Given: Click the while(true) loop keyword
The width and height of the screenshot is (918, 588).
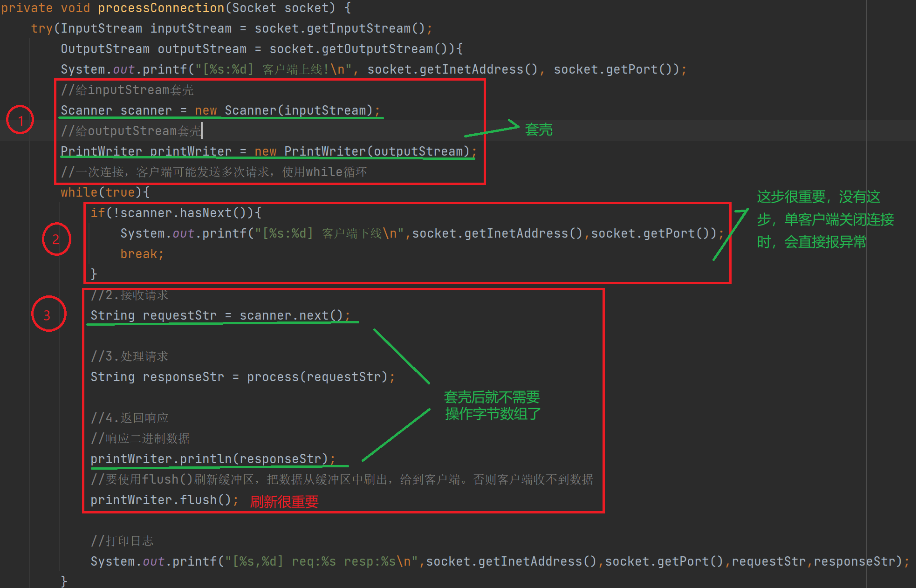Looking at the screenshot, I should [78, 192].
